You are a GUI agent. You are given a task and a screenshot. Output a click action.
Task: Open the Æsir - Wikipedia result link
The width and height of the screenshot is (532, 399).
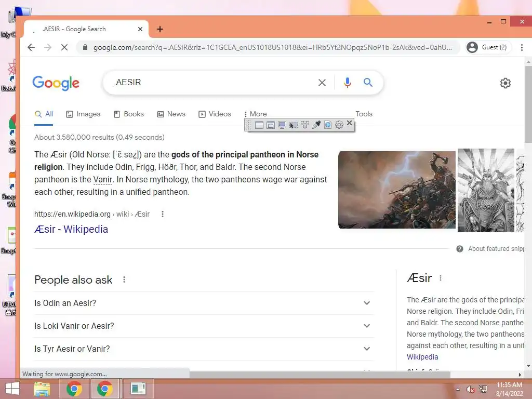pyautogui.click(x=71, y=229)
